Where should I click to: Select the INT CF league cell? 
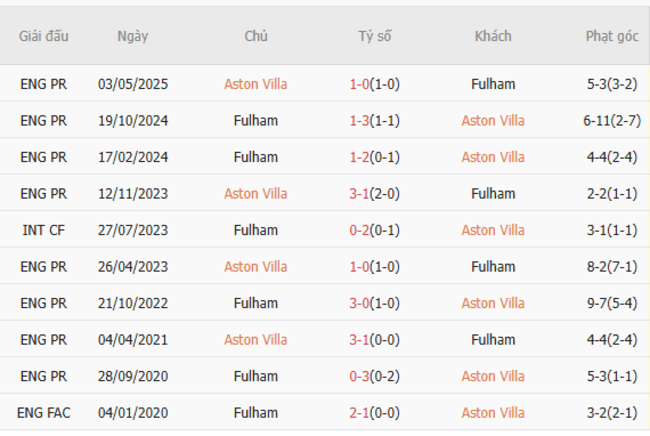point(44,230)
